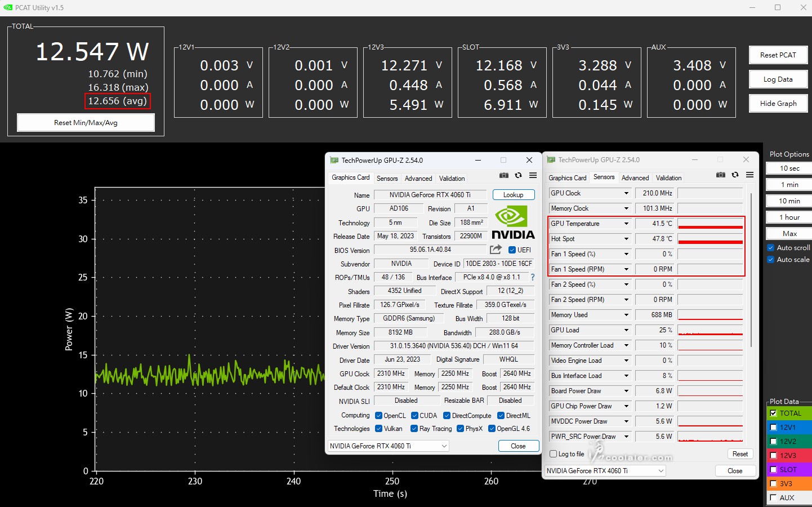
Task: Enable the Log to file checkbox
Action: [x=554, y=454]
